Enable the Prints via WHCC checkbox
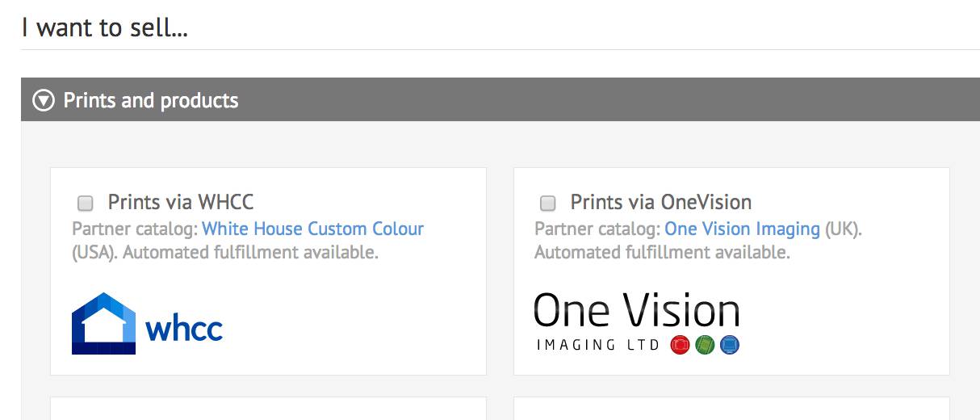This screenshot has height=420, width=980. click(x=85, y=203)
